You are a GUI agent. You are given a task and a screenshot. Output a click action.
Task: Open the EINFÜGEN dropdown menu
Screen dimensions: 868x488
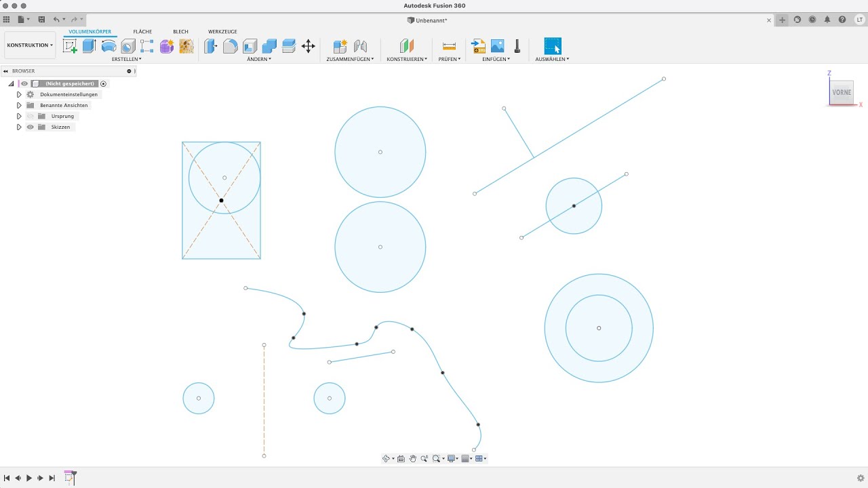(x=496, y=59)
